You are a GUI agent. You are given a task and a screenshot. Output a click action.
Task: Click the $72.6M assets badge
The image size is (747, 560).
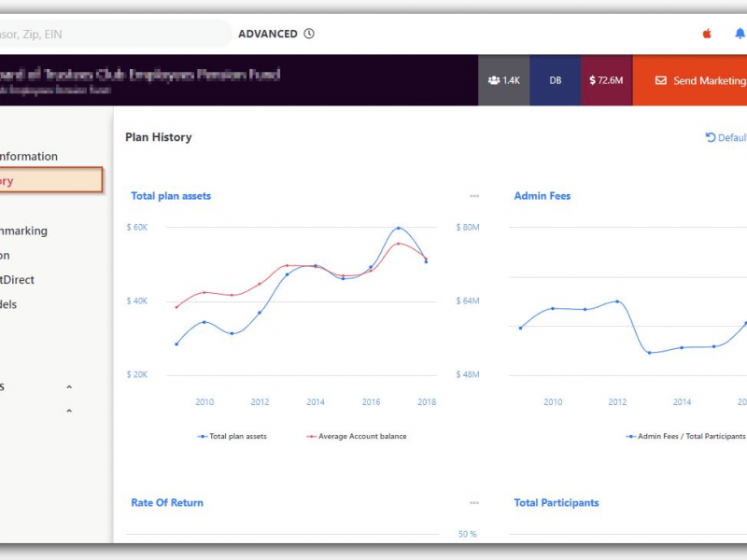606,80
